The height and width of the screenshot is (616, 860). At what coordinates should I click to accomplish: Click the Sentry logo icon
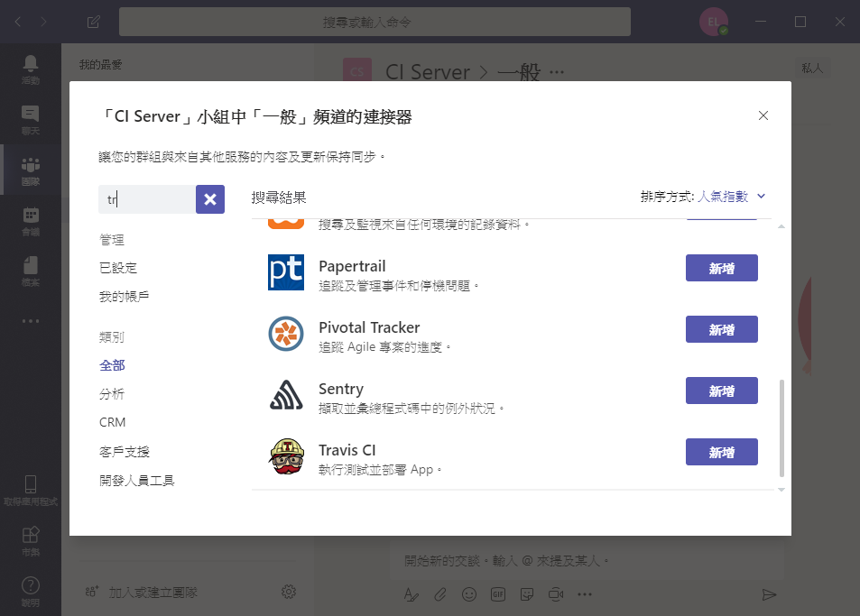tap(286, 395)
